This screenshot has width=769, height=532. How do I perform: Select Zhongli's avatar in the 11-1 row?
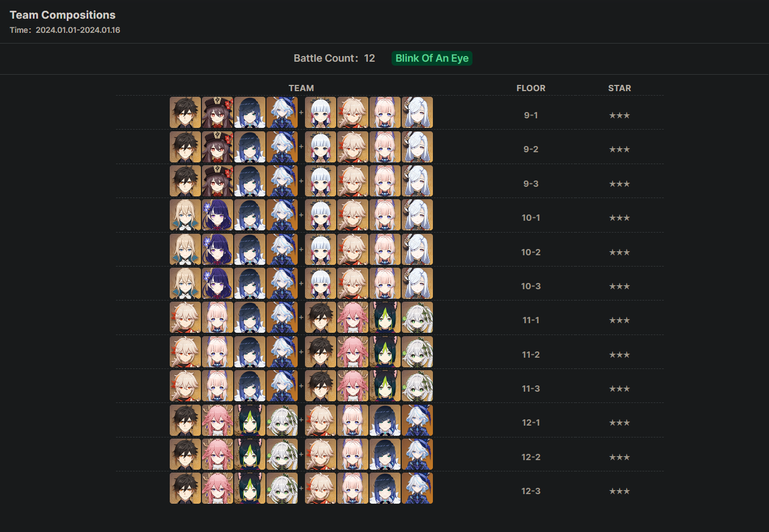coord(320,318)
